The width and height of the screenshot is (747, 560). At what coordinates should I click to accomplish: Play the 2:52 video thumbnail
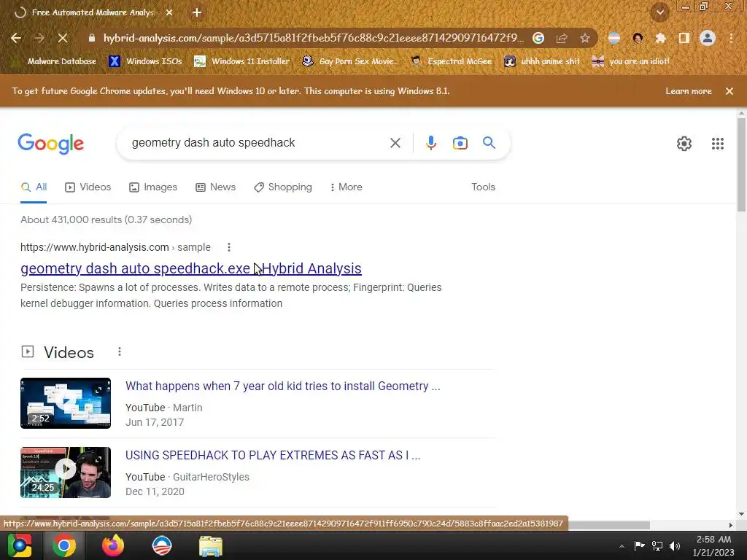tap(66, 403)
